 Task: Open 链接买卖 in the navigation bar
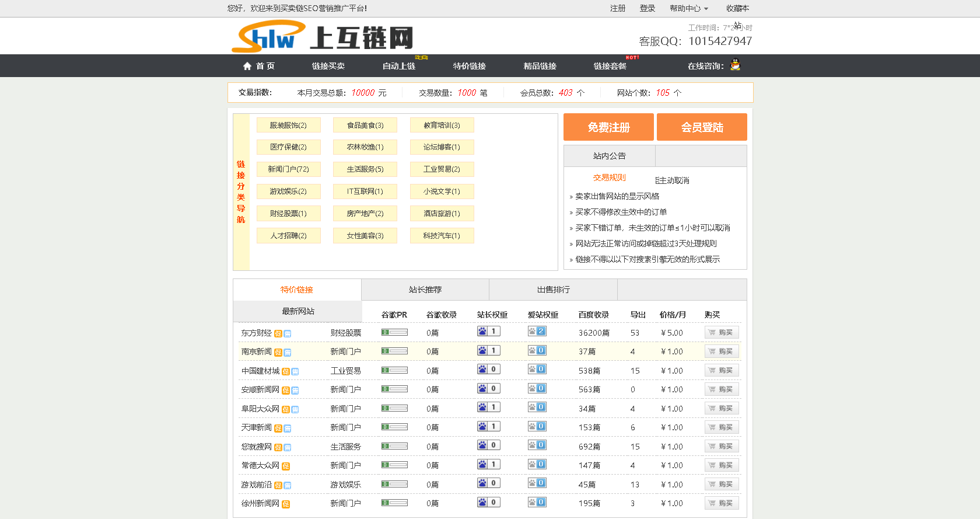[x=328, y=66]
